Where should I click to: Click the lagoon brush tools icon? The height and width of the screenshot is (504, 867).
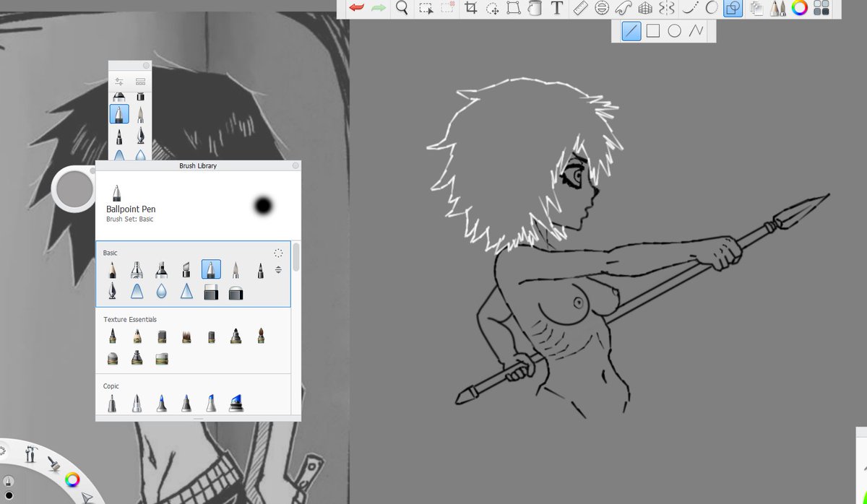(x=53, y=464)
